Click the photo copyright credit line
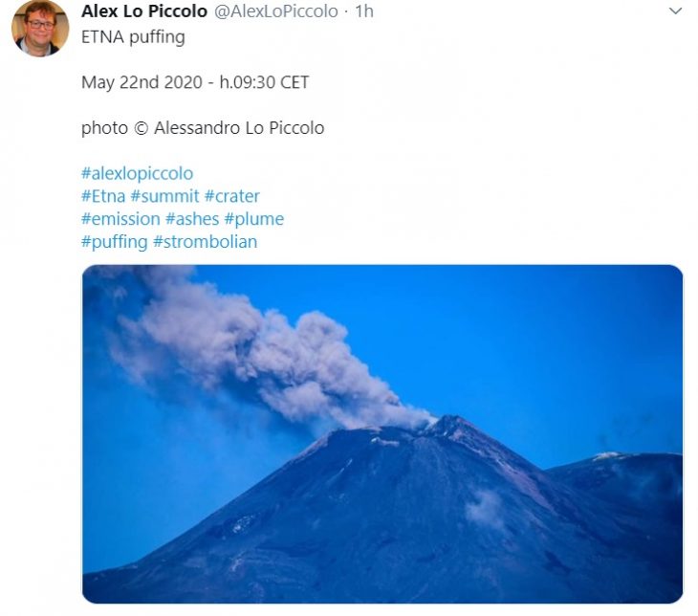 (203, 128)
